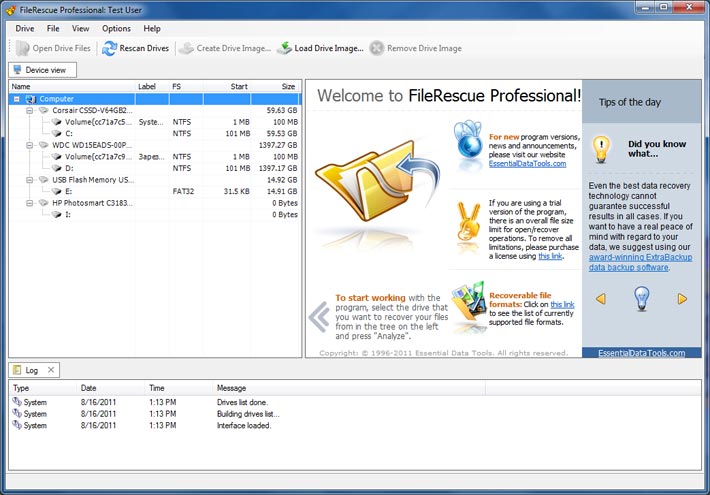The height and width of the screenshot is (495, 710).
Task: Switch to the Device view tab
Action: [43, 70]
